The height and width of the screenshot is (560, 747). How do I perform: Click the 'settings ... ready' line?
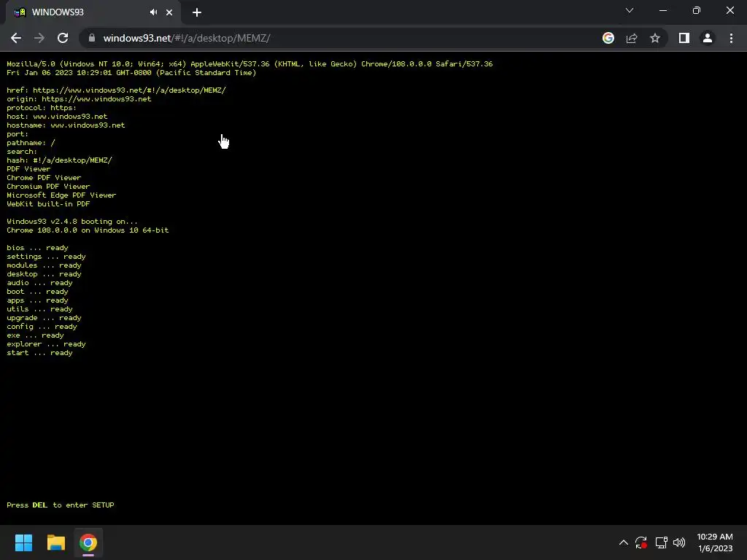pyautogui.click(x=46, y=256)
